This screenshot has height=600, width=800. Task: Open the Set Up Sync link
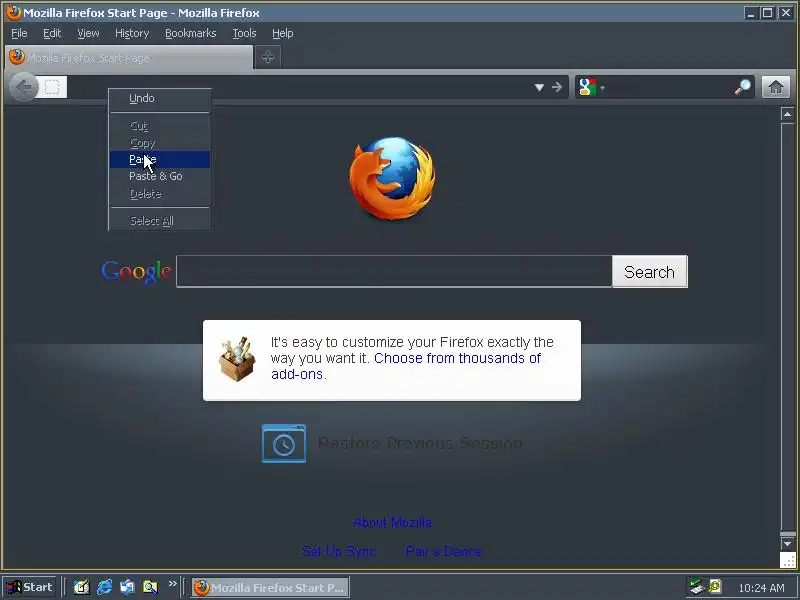(x=339, y=551)
